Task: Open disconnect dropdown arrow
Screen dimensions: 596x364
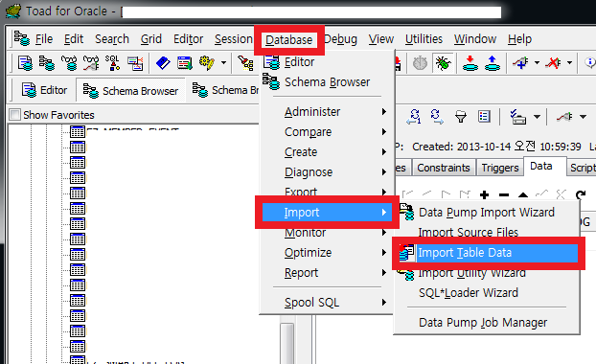Action: click(569, 63)
